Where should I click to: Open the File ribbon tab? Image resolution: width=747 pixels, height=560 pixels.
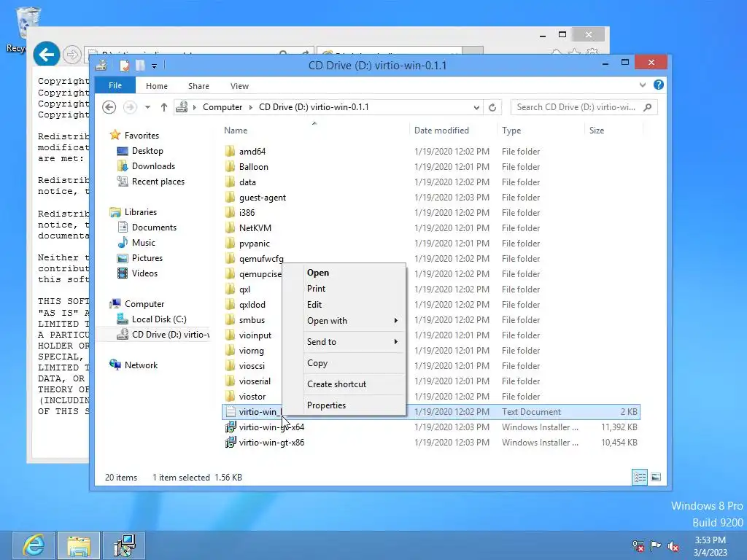pyautogui.click(x=115, y=85)
